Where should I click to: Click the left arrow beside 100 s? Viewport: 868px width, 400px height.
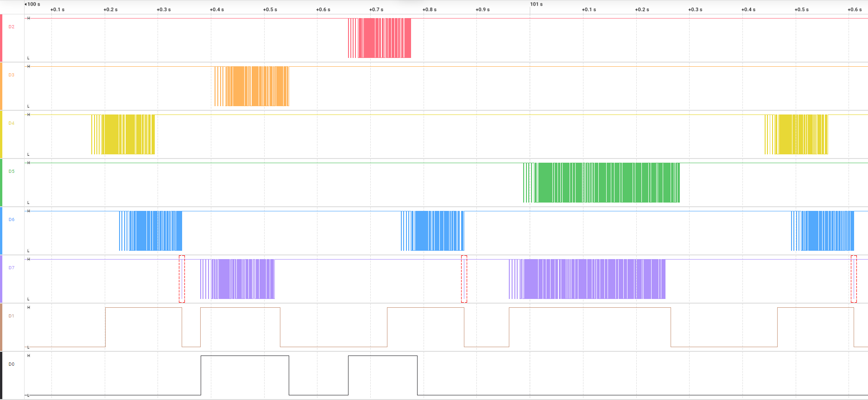click(25, 4)
